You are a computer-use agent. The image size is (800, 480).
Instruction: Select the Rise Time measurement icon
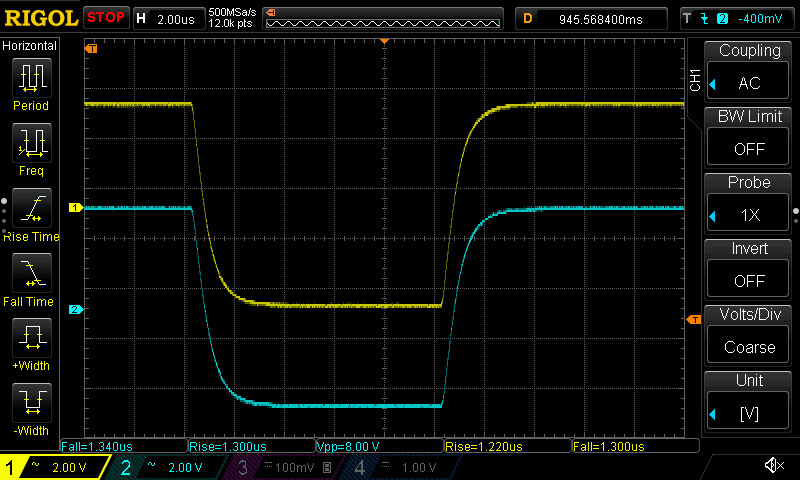(32, 208)
